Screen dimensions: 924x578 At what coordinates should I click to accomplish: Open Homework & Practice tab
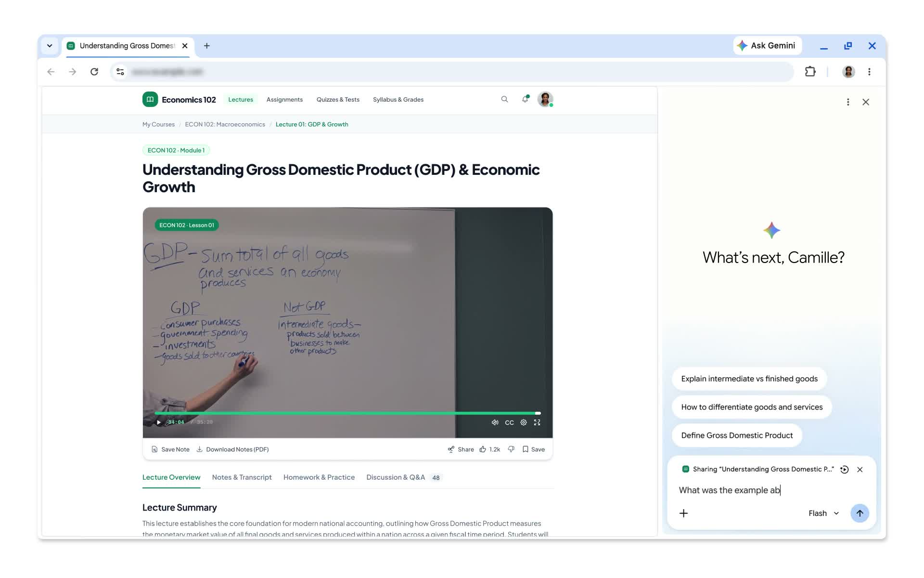tap(319, 477)
